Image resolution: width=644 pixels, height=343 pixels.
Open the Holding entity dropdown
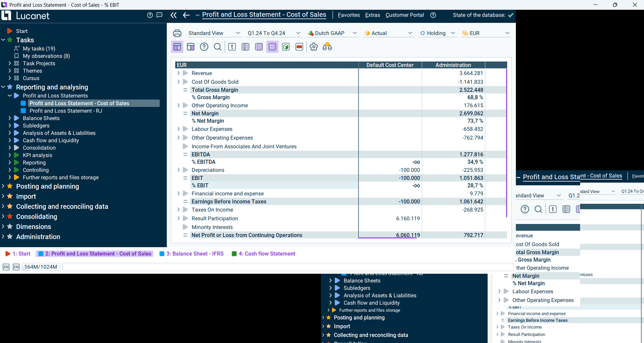[438, 33]
